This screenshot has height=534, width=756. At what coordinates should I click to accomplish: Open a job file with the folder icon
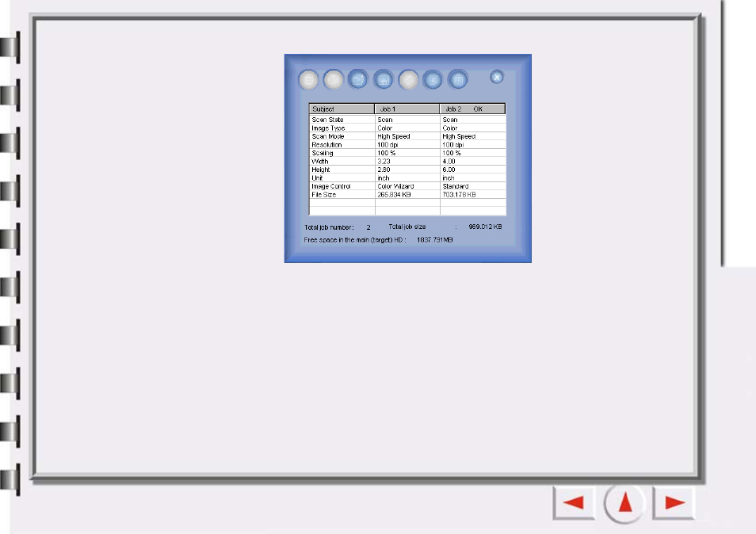(358, 80)
